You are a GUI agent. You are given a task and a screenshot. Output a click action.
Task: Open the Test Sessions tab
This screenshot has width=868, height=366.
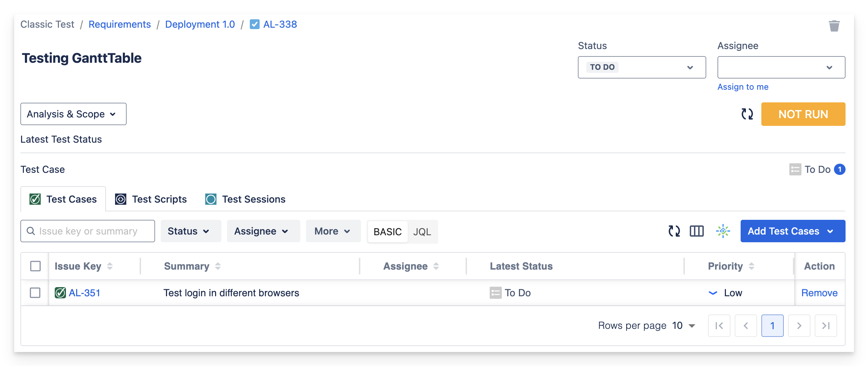pos(246,199)
